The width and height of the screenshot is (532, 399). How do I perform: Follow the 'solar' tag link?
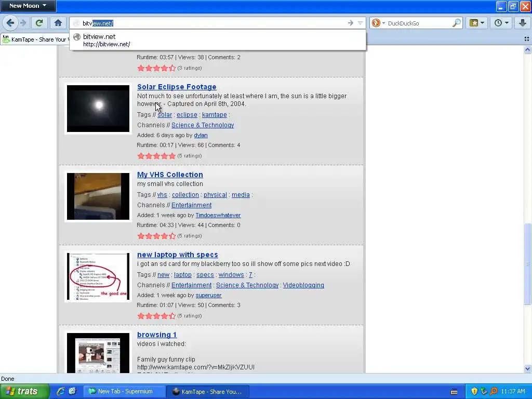(165, 115)
